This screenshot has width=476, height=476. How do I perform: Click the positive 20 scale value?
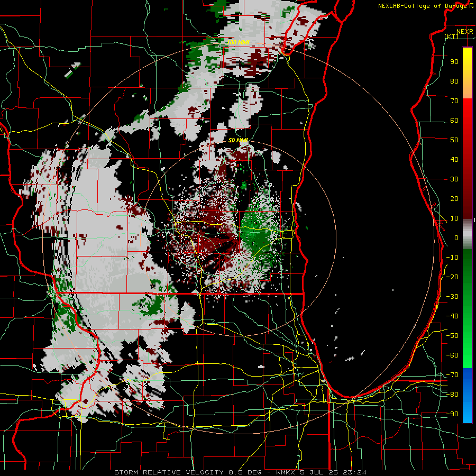454,199
